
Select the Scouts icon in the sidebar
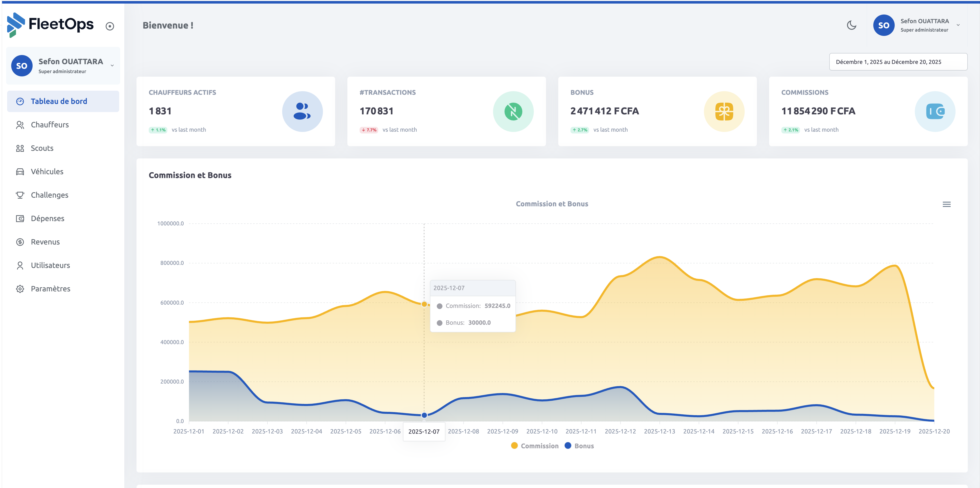pyautogui.click(x=20, y=148)
